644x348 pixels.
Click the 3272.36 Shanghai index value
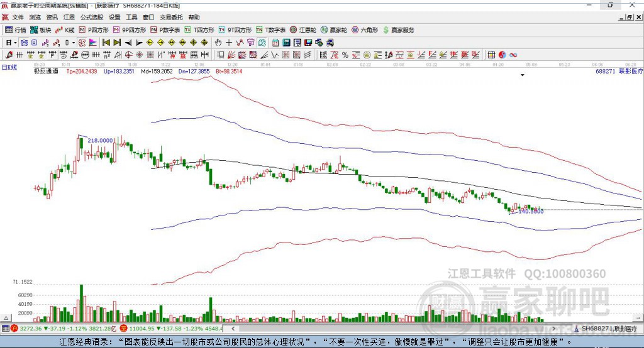point(30,329)
